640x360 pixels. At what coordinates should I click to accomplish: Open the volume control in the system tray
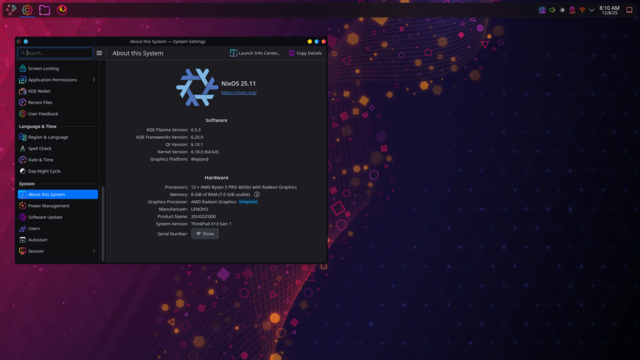[552, 10]
